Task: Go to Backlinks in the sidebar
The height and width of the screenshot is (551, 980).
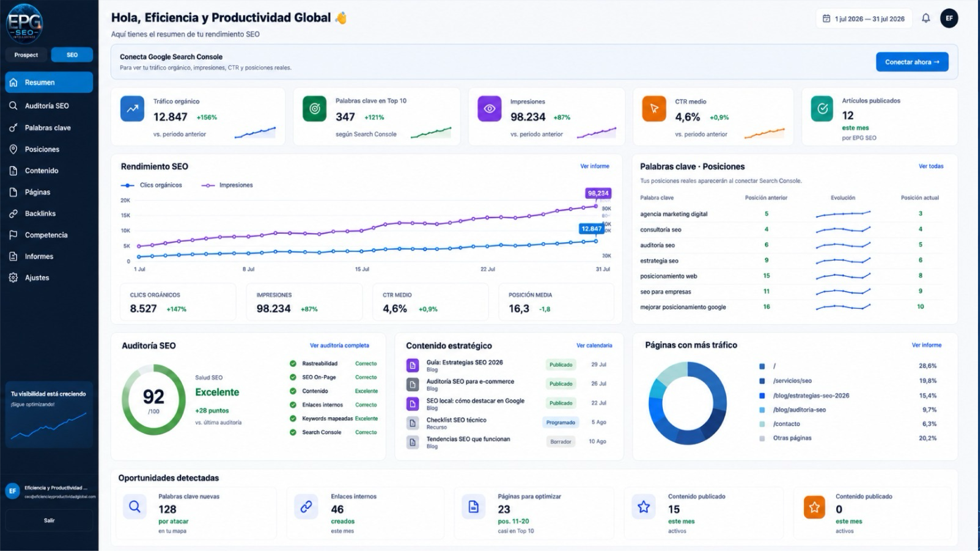Action: 49,214
